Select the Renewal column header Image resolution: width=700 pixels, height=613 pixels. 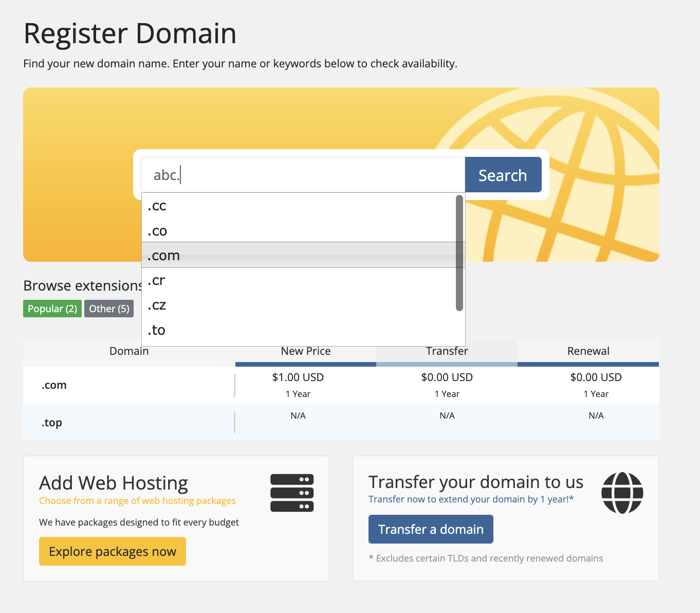click(588, 351)
